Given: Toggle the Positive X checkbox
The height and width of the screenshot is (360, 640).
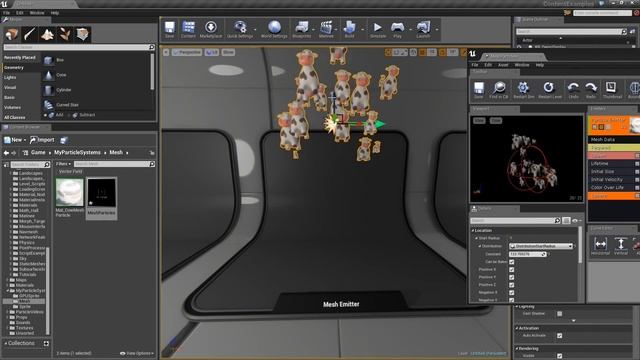Looking at the screenshot, I should coord(511,269).
